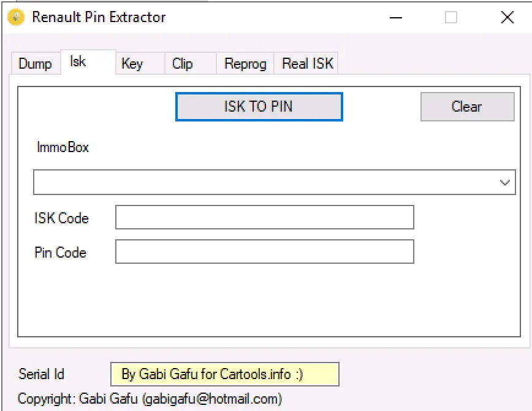
Task: Expand the ImmoBox dropdown arrow
Action: 504,182
